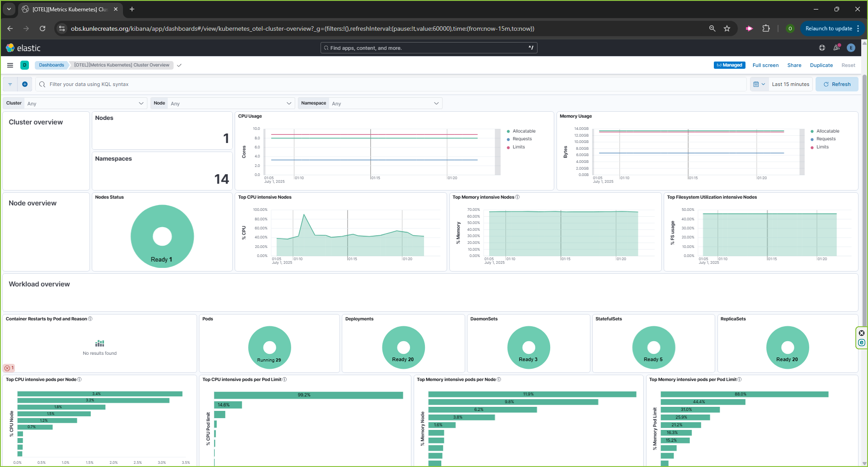The height and width of the screenshot is (467, 868).
Task: Click the Ready 1 donut in Nodes Status
Action: (x=162, y=236)
